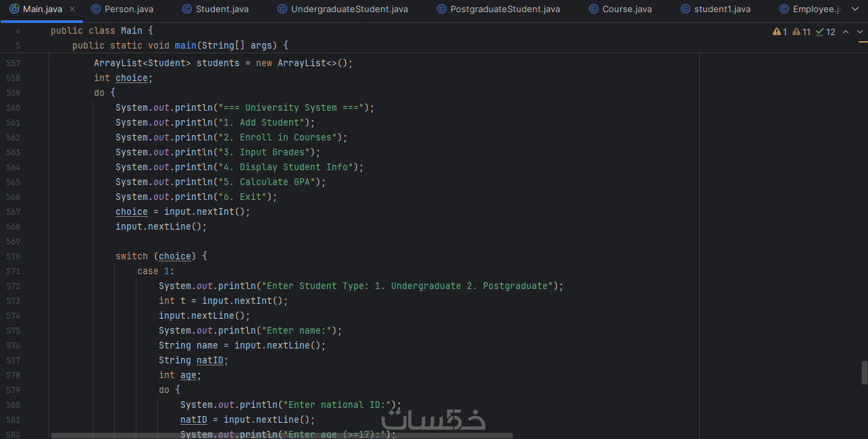Screen dimensions: 868x439
Task: Click the '=== University System ===' println line
Action: pyautogui.click(x=245, y=107)
